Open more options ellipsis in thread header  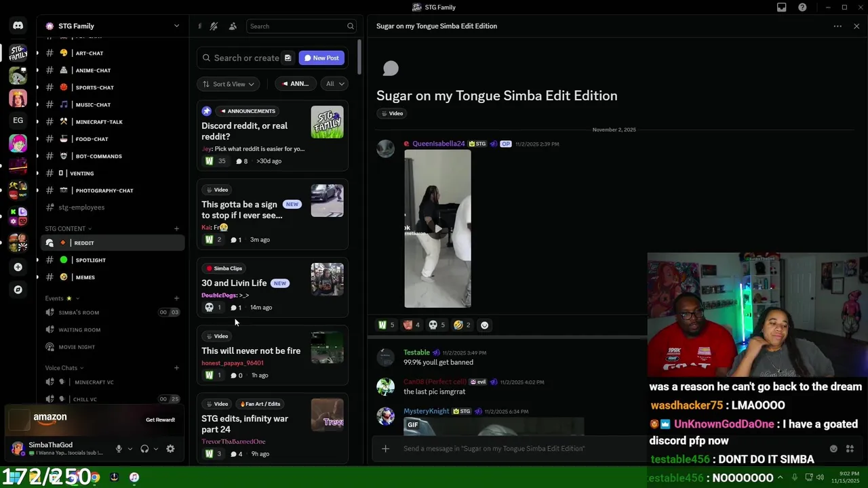[837, 26]
